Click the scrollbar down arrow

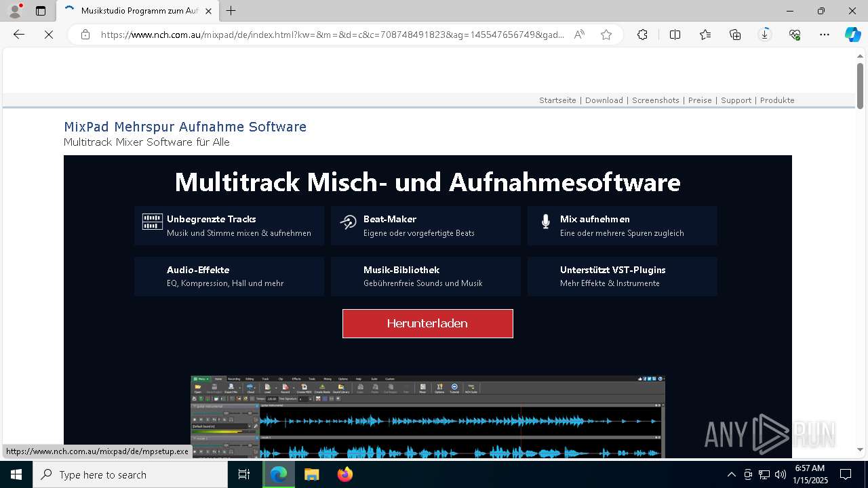coord(860,449)
